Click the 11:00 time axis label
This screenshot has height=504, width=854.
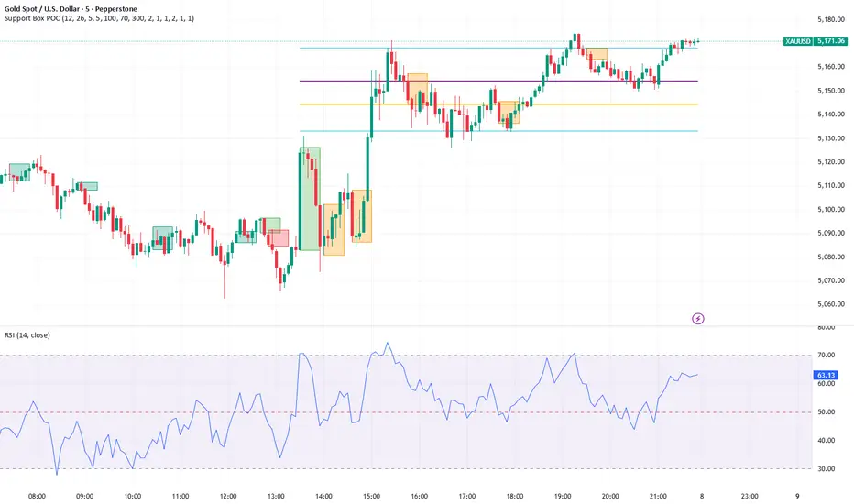pyautogui.click(x=181, y=496)
